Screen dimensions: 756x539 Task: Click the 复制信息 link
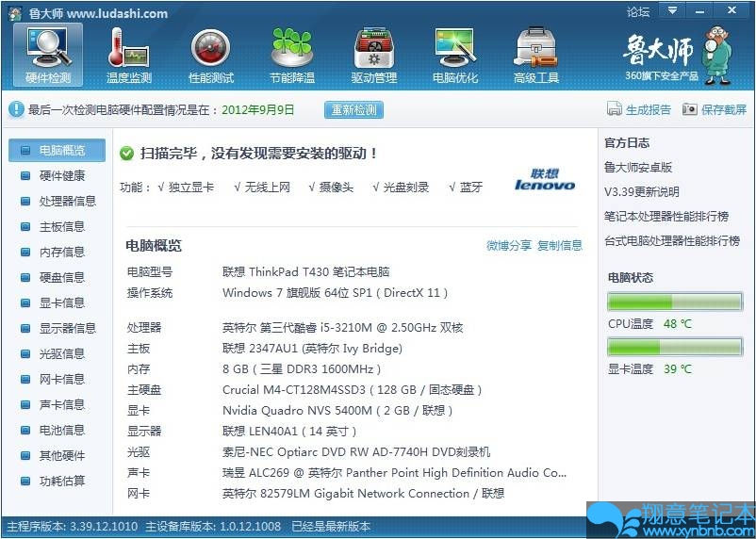[x=560, y=245]
